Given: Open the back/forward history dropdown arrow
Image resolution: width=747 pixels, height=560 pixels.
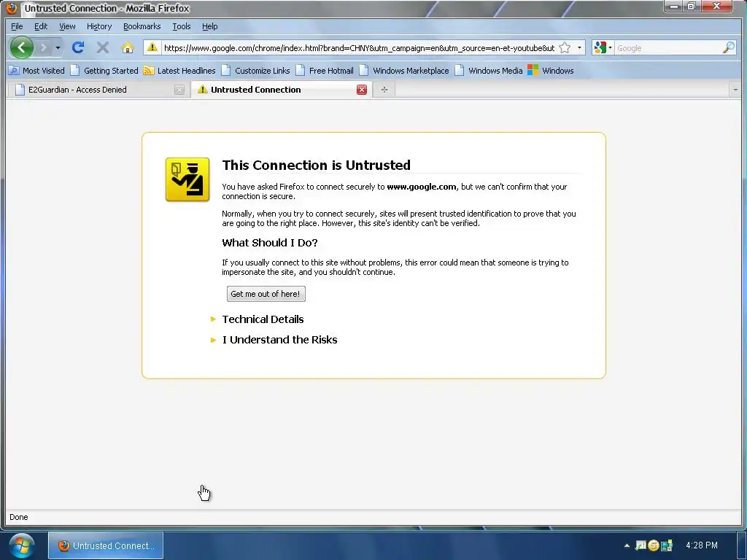Looking at the screenshot, I should point(58,47).
